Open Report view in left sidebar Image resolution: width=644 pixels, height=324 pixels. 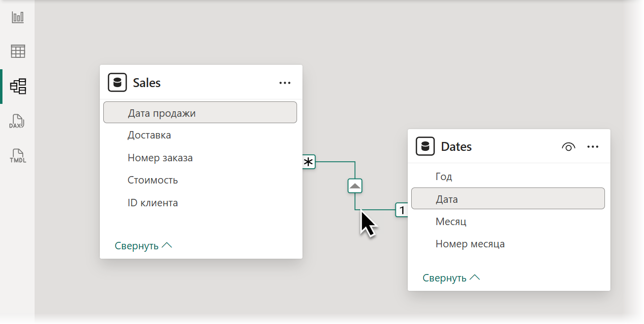pyautogui.click(x=18, y=18)
